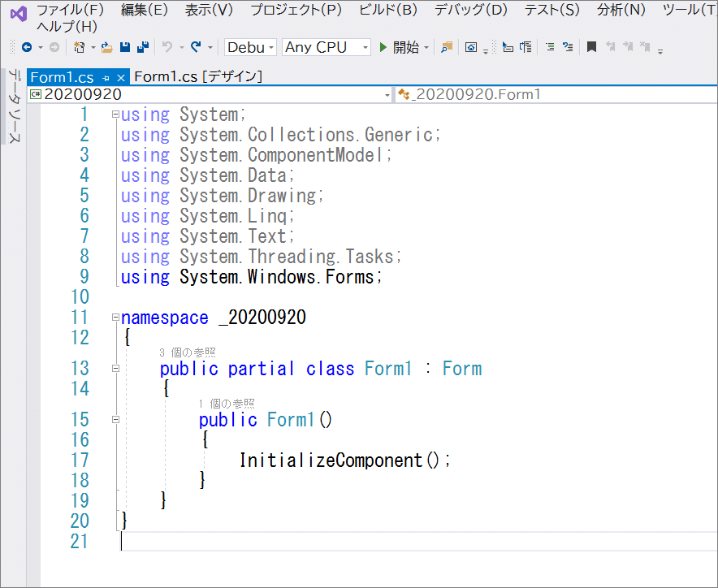
Task: Click the Undo arrow icon
Action: pyautogui.click(x=167, y=47)
